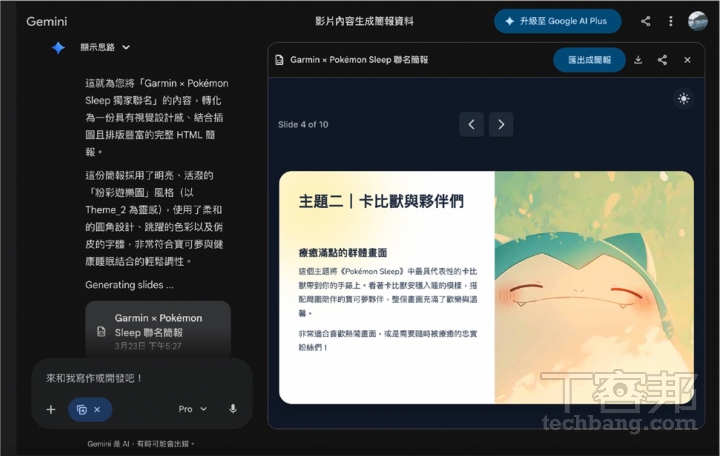The image size is (720, 456).
Task: Open the Pro model dropdown
Action: click(x=192, y=409)
